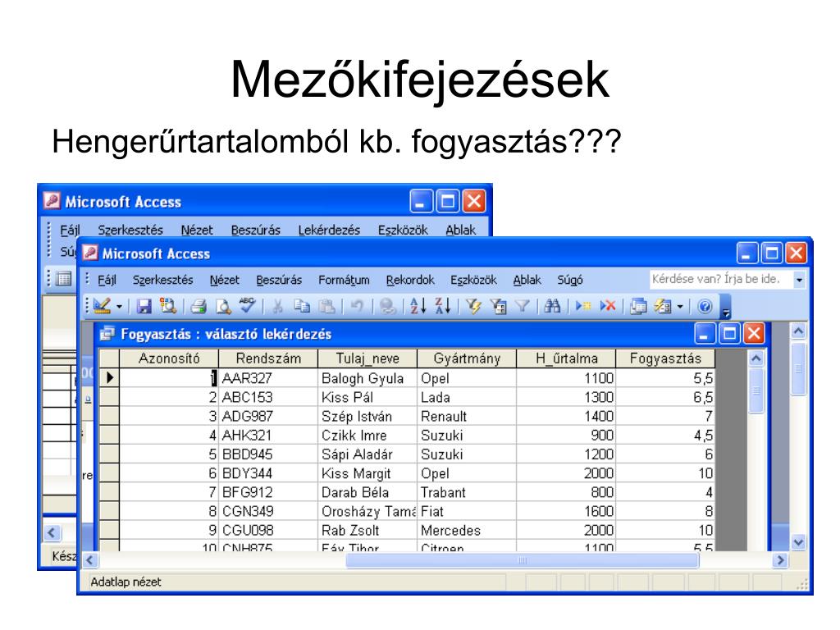Image resolution: width=840 pixels, height=630 pixels.
Task: Open the Fájl menu in the front window
Action: 107,280
